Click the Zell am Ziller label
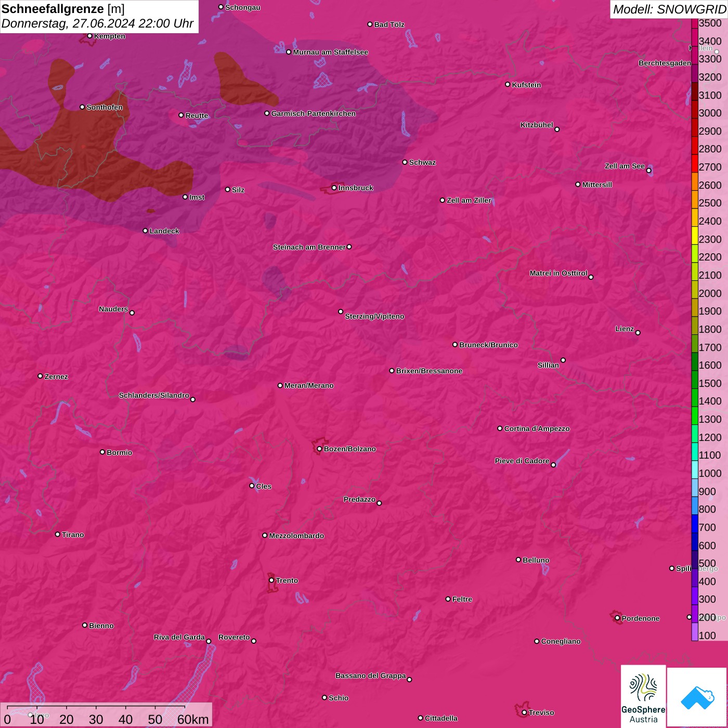The image size is (728, 728). pos(469,200)
